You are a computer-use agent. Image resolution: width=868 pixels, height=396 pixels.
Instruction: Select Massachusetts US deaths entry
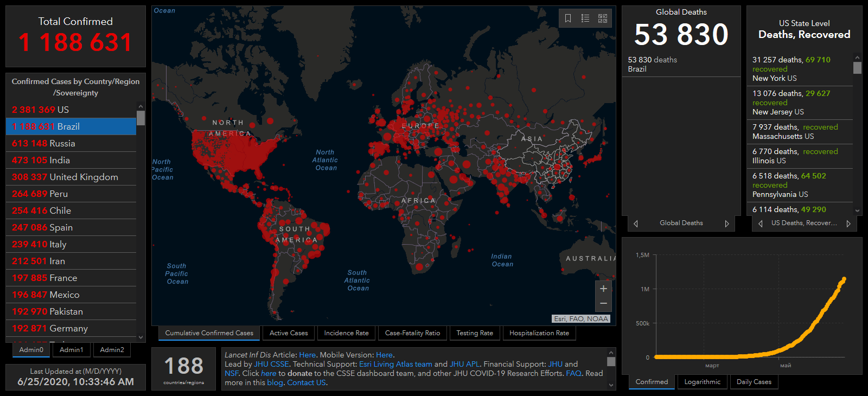(x=800, y=132)
